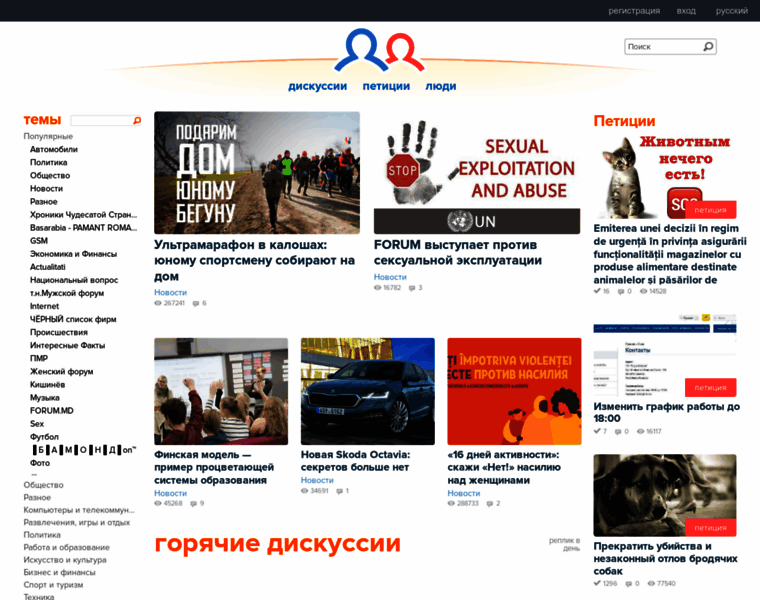Click the Новая Skoda Octavia headline

pyautogui.click(x=355, y=461)
